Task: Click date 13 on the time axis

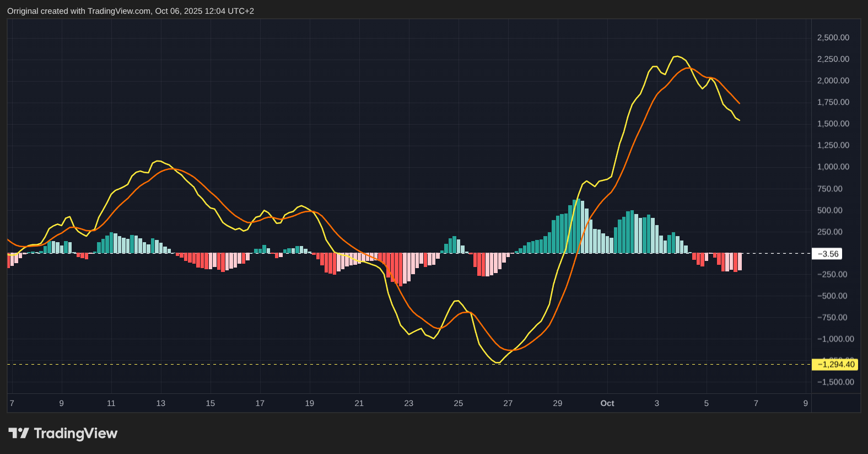Action: coord(161,403)
